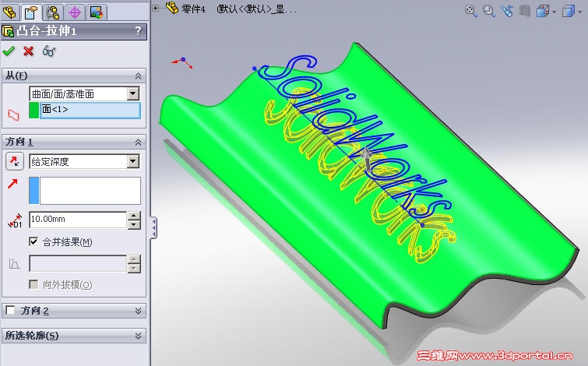Toggle the draft on/off icon
This screenshot has height=366, width=588.
[14, 264]
